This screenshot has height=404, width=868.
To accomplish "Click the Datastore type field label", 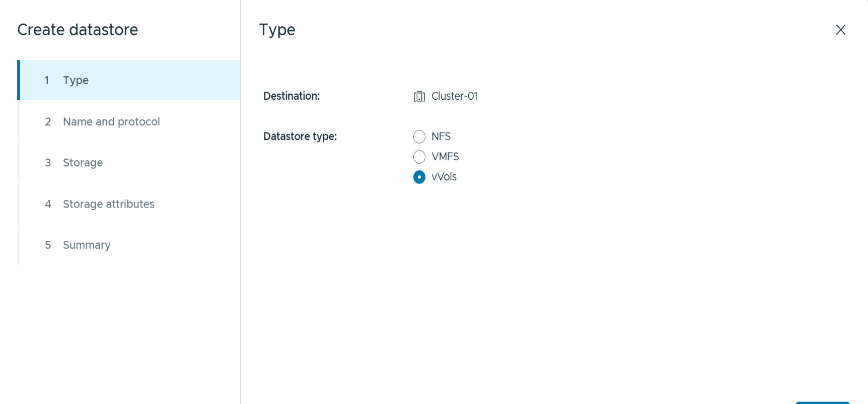I will [300, 137].
